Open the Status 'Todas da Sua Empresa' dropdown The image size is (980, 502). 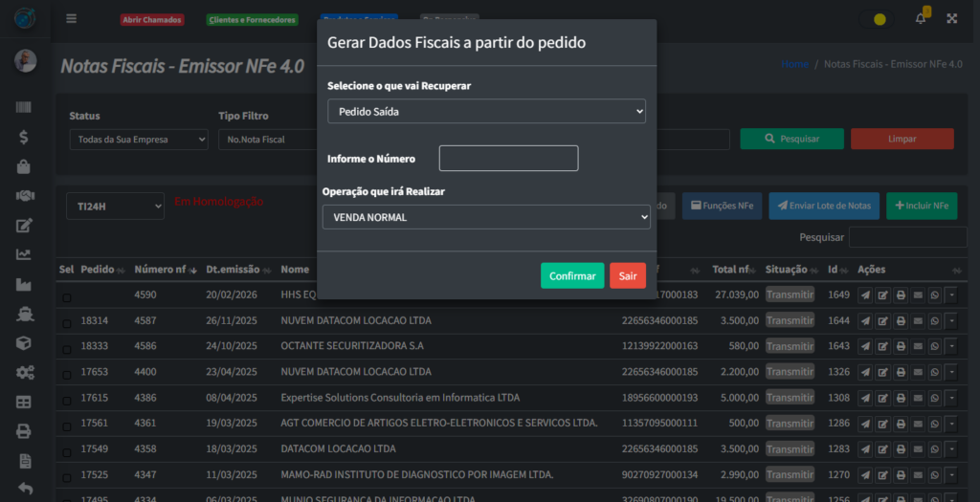tap(138, 140)
